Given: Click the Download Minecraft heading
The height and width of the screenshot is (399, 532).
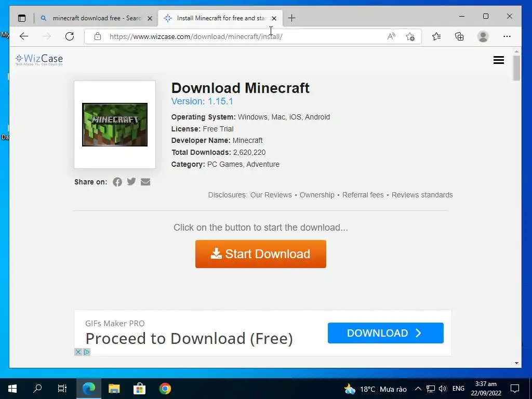Looking at the screenshot, I should pos(240,88).
